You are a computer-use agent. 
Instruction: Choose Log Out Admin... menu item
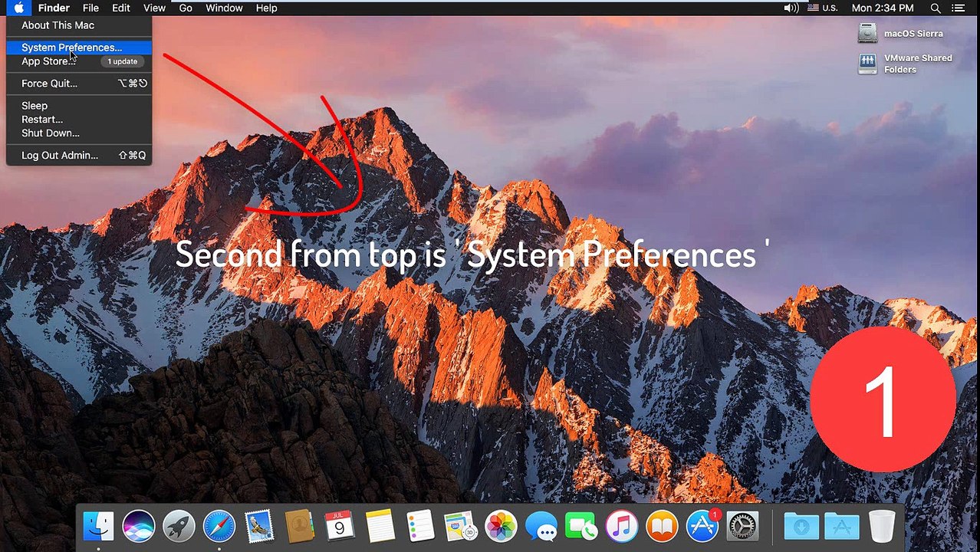(x=79, y=156)
